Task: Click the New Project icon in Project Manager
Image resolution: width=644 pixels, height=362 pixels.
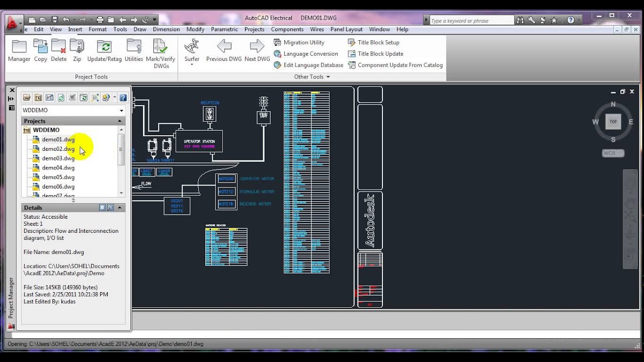Action: pos(38,98)
